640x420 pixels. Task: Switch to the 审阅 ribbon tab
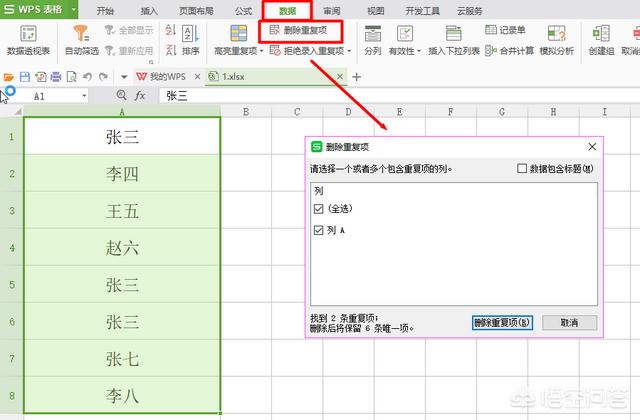click(331, 11)
